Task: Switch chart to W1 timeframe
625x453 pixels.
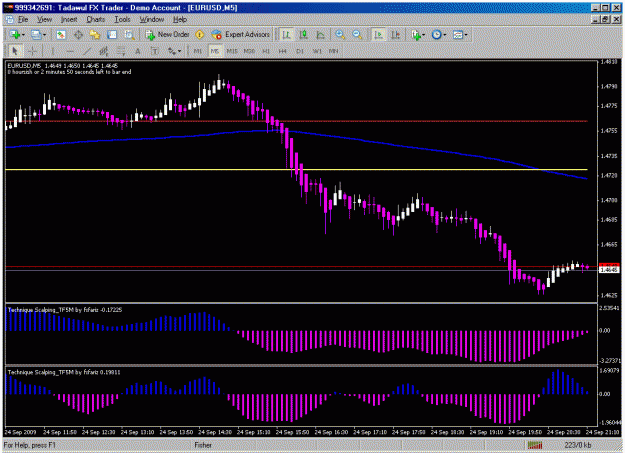Action: [317, 51]
